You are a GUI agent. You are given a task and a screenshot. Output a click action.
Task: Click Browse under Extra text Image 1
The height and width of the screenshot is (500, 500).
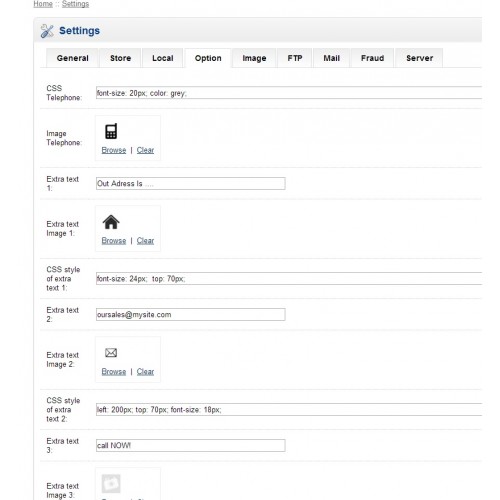[114, 241]
